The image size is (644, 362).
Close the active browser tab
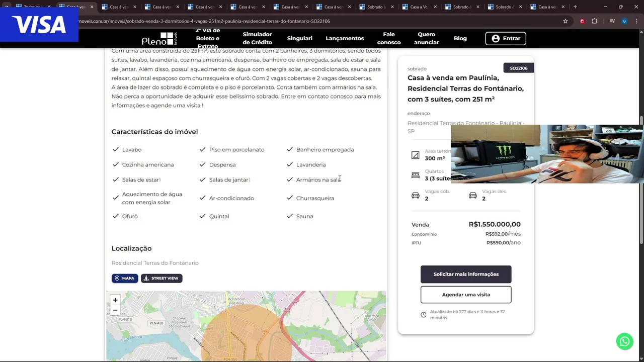92,7
